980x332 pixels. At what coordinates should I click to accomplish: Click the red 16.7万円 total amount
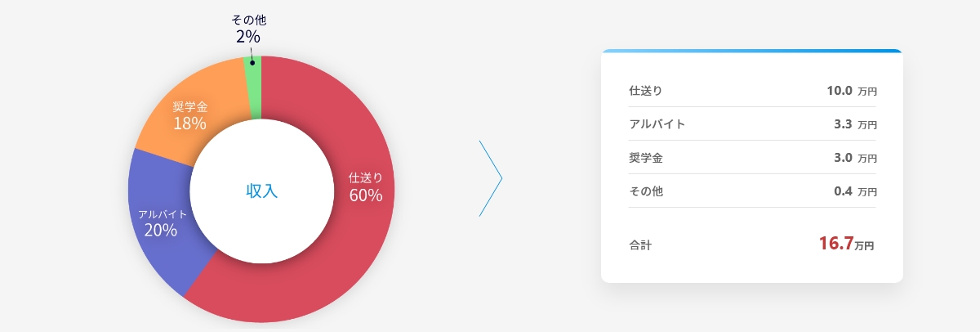(846, 243)
